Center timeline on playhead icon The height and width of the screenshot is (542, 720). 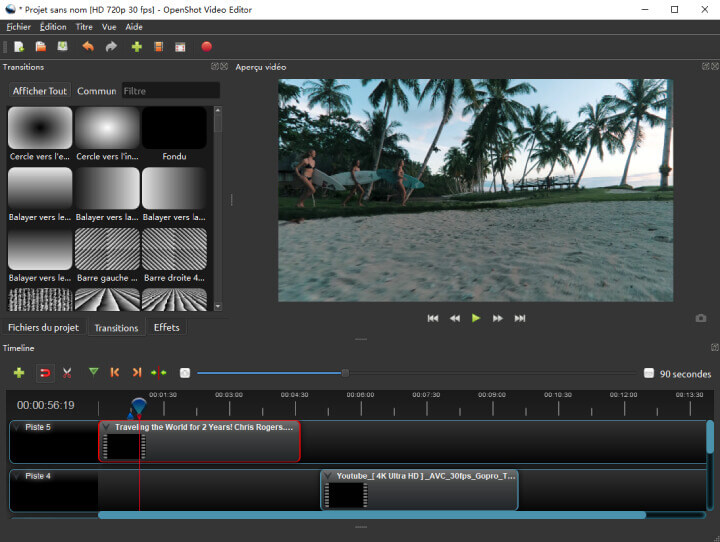coord(159,373)
